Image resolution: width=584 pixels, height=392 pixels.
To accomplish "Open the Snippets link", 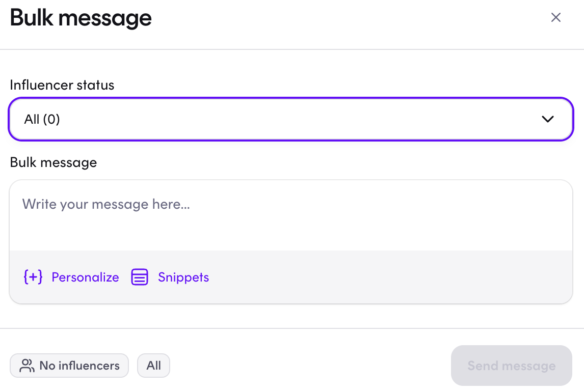I will point(183,277).
